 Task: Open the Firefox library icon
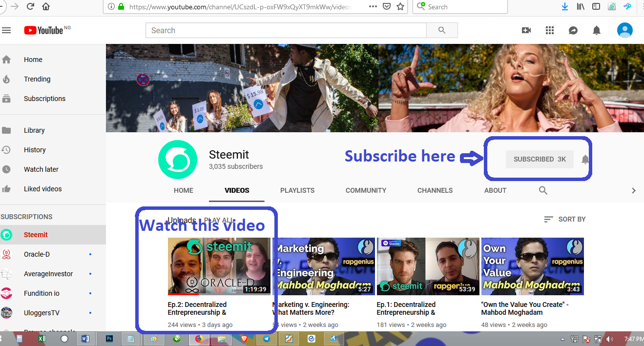pyautogui.click(x=581, y=7)
